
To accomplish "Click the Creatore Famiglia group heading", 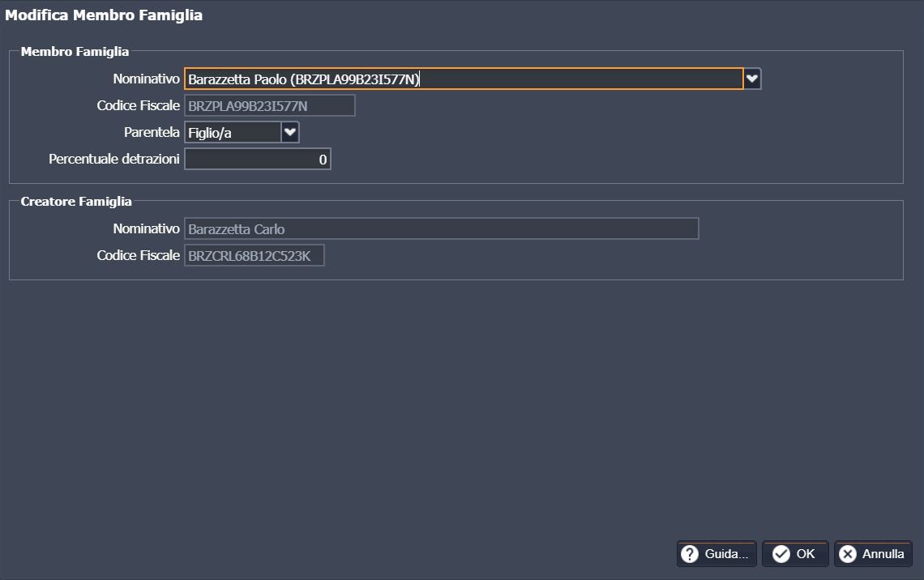I will pyautogui.click(x=76, y=201).
